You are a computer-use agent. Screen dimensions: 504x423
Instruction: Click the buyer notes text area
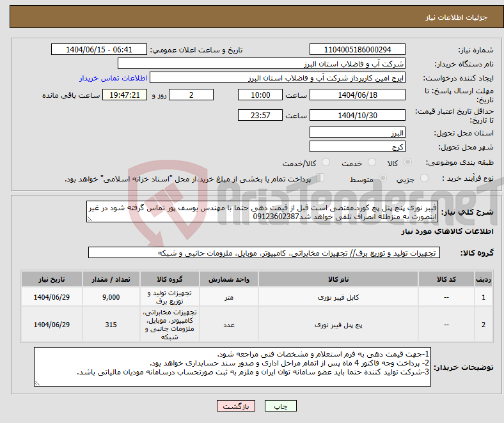coord(232,367)
